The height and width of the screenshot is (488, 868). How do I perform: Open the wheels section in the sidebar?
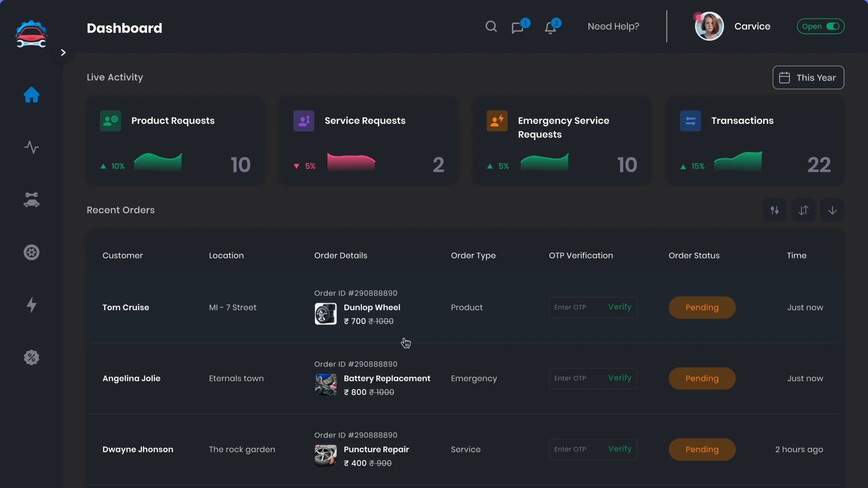click(x=32, y=252)
